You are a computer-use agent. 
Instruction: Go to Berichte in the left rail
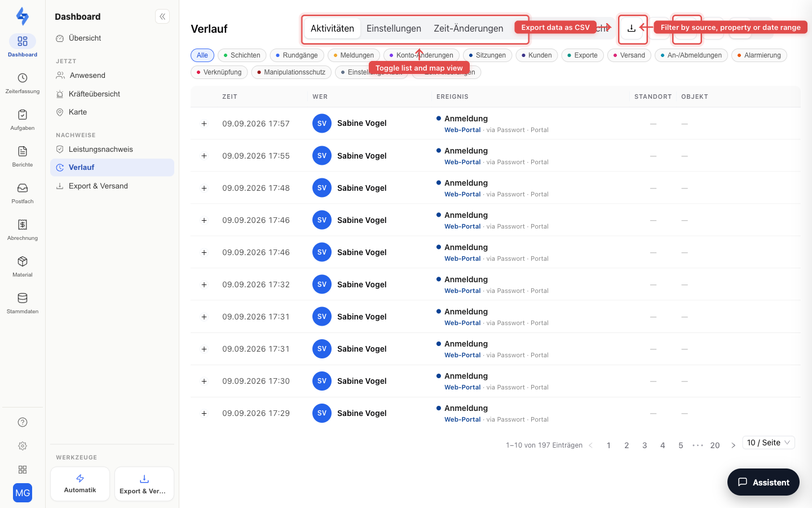(23, 156)
